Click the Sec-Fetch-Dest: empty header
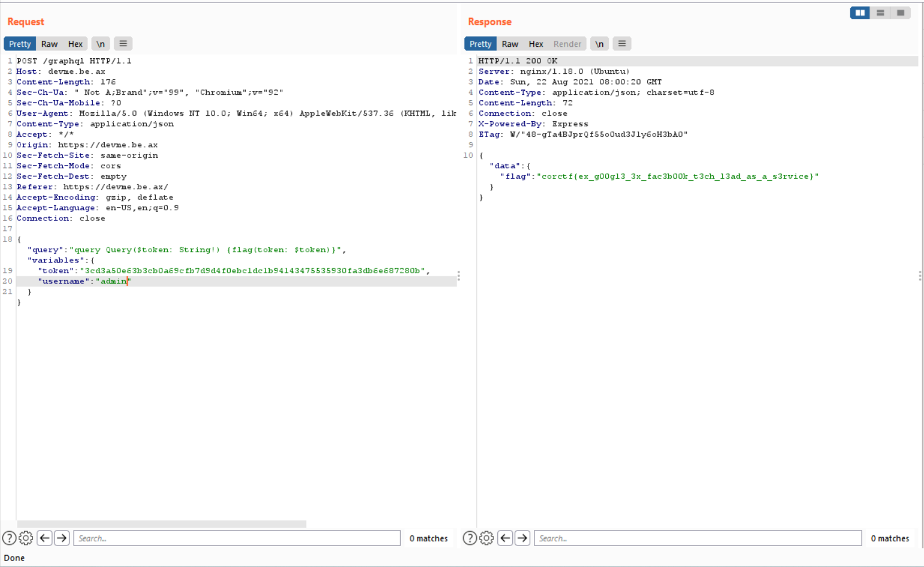Screen dimensions: 924x567 click(72, 176)
